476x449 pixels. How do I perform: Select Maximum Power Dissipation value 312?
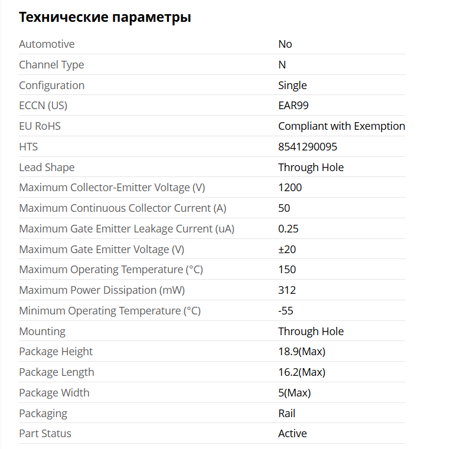(x=287, y=290)
